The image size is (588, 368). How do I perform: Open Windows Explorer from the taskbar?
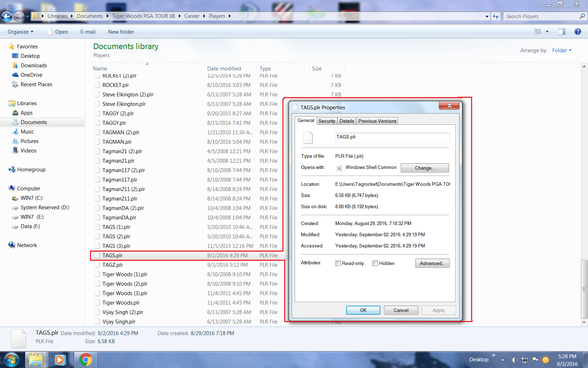pyautogui.click(x=36, y=360)
